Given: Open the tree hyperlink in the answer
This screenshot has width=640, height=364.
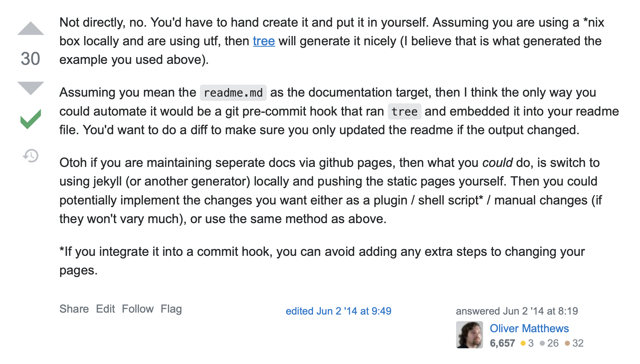Looking at the screenshot, I should [264, 41].
